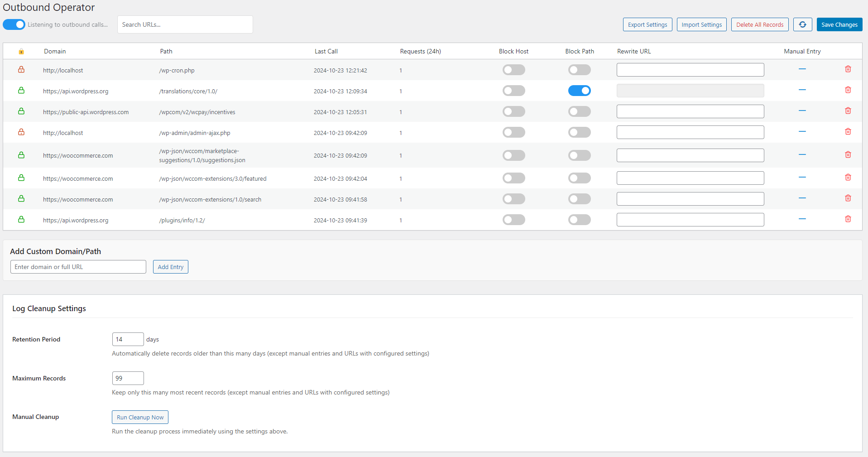Delete the /translations/core/1.0/ record trash icon
This screenshot has height=457, width=868.
pyautogui.click(x=848, y=90)
